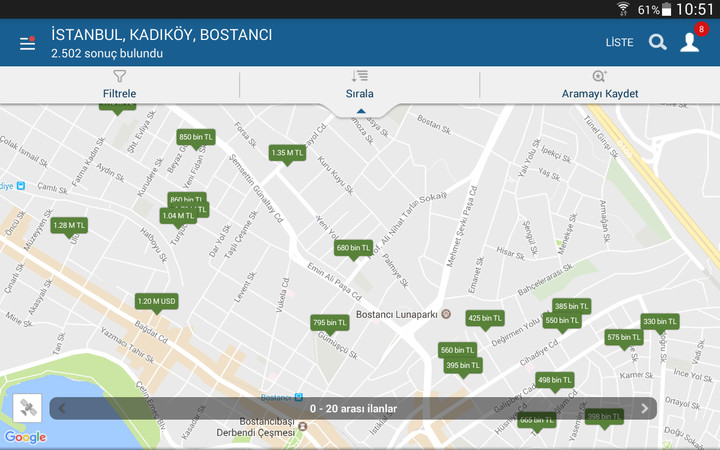720x450 pixels.
Task: Open the 795 bin TL listing pin
Action: pos(329,323)
